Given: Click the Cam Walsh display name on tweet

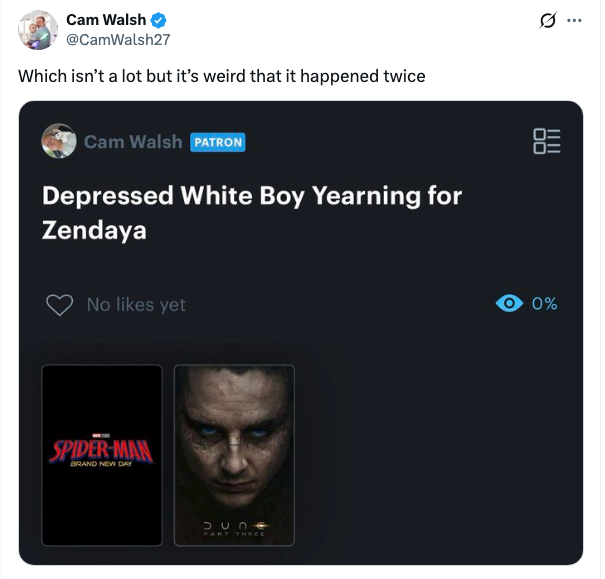Looking at the screenshot, I should tap(106, 20).
